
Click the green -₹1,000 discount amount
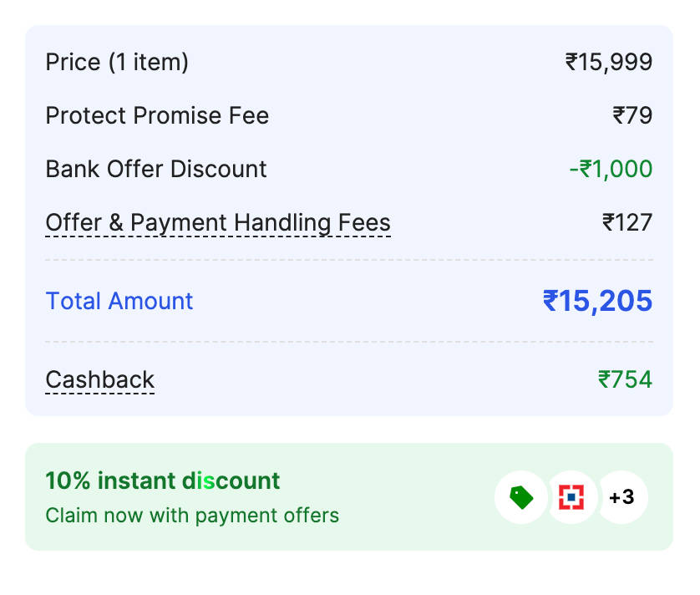[611, 170]
